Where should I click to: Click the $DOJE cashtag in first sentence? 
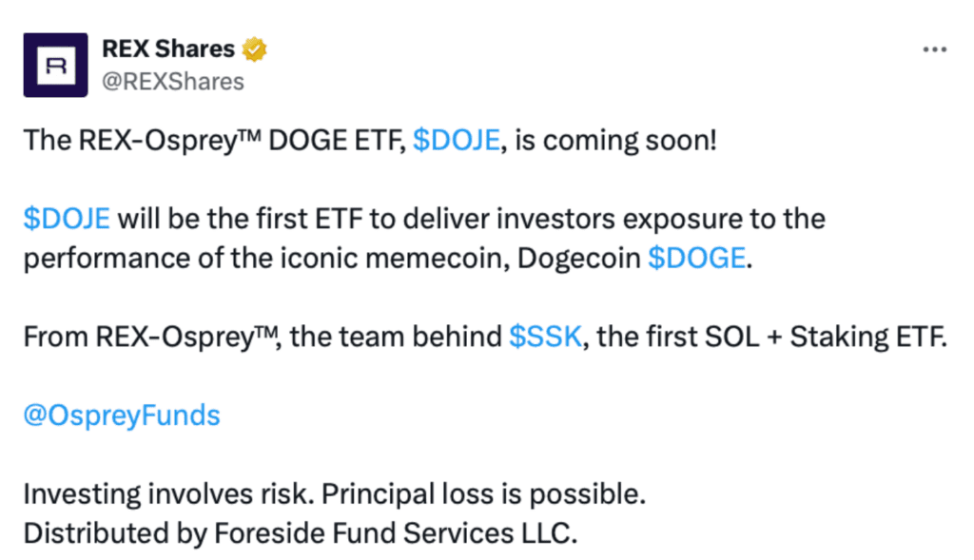[x=456, y=141]
